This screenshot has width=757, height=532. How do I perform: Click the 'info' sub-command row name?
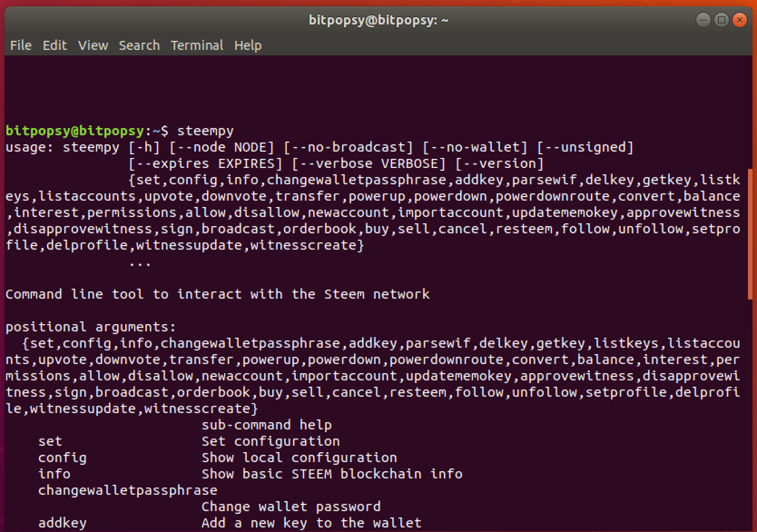point(54,474)
